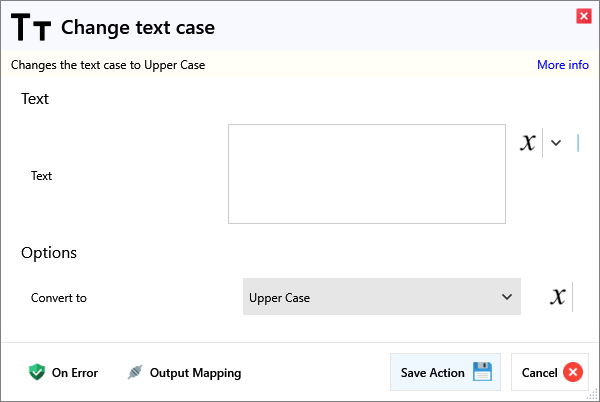Click the arrow on the Upper Case combo box
Screen dimensions: 600x402
click(x=506, y=297)
